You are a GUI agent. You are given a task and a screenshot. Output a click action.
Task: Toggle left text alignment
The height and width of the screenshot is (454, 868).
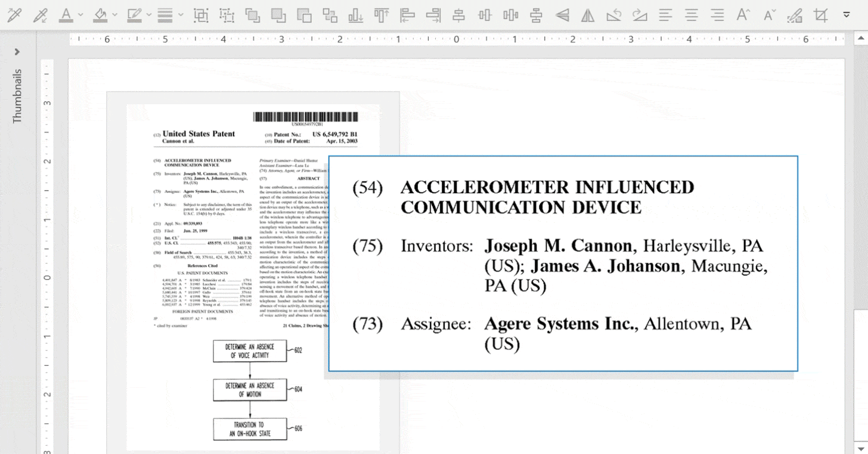666,15
